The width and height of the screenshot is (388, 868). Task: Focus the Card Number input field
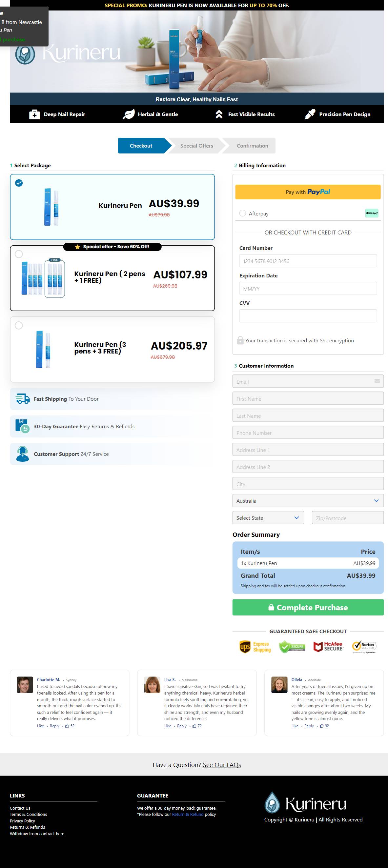[308, 261]
